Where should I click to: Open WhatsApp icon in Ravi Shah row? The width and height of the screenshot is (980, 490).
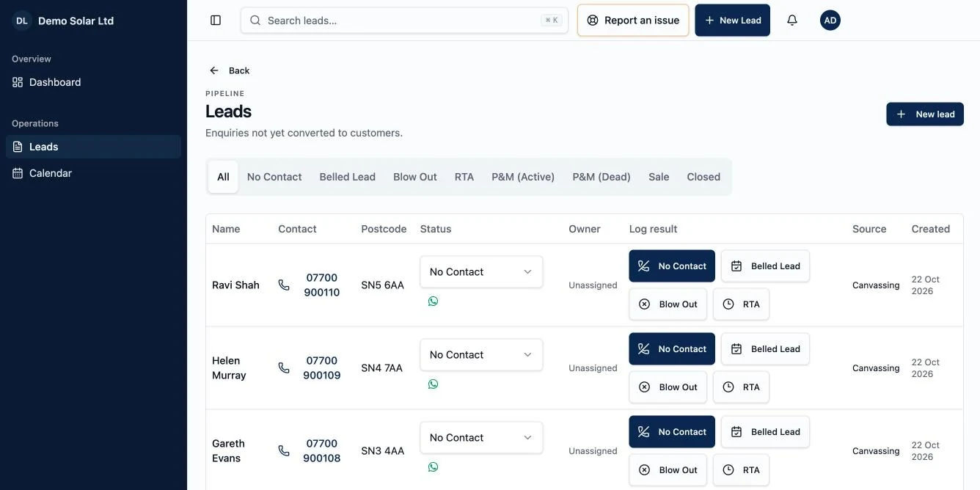tap(433, 301)
